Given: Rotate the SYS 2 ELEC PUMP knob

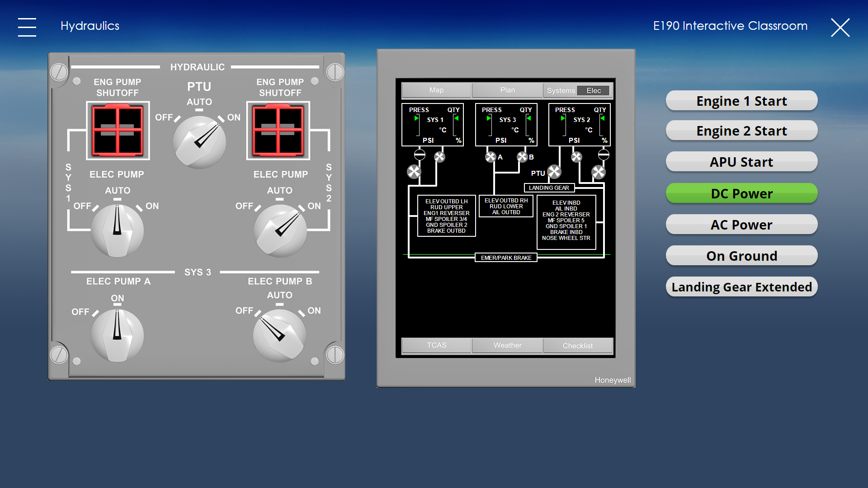Looking at the screenshot, I should (x=280, y=230).
